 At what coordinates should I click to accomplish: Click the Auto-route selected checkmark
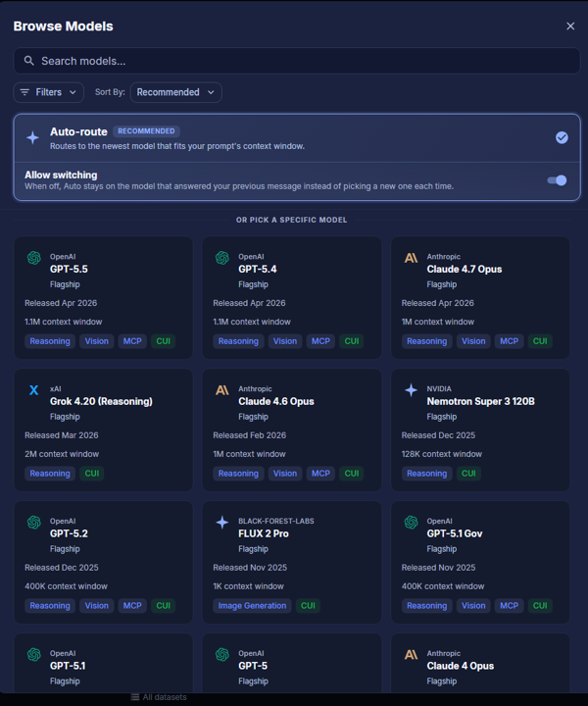tap(562, 138)
